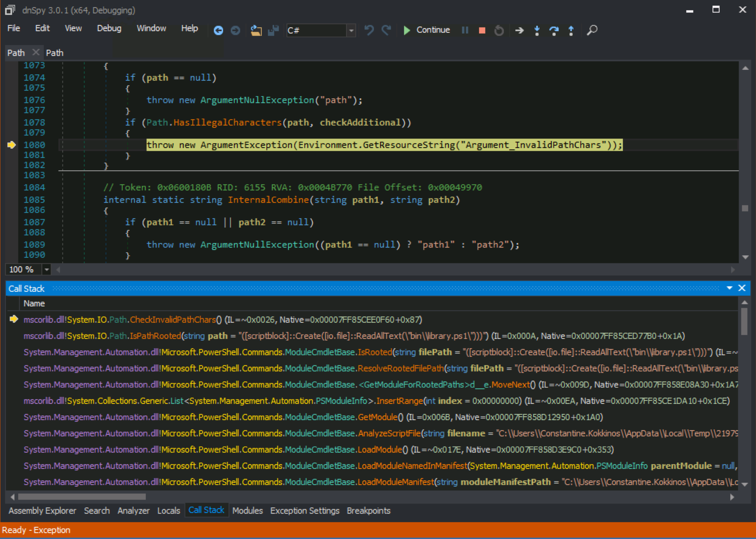Step out with the up-arrow icon
This screenshot has height=539, width=756.
pyautogui.click(x=571, y=31)
